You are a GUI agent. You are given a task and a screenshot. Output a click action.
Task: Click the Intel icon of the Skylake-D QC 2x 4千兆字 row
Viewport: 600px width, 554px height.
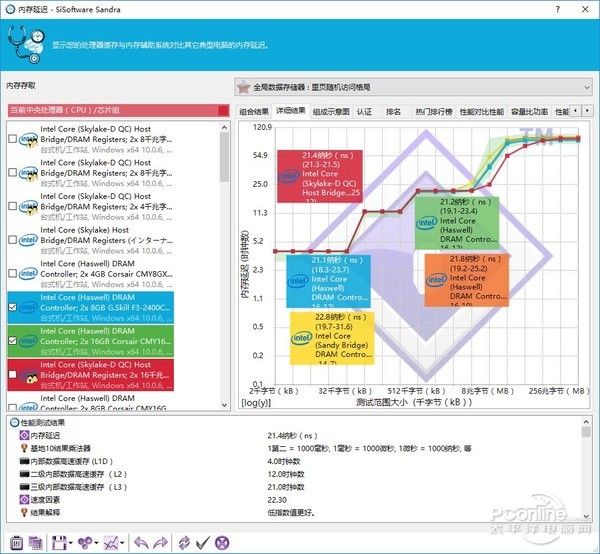28,207
